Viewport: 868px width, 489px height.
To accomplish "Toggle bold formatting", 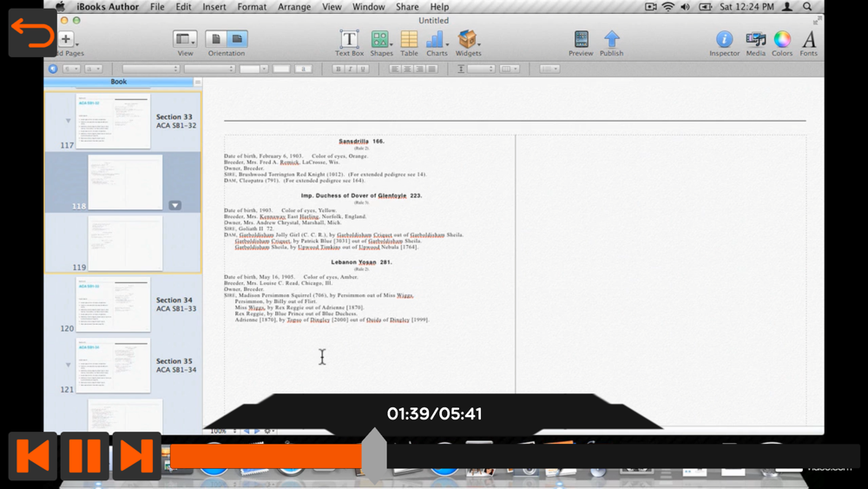I will pos(338,69).
